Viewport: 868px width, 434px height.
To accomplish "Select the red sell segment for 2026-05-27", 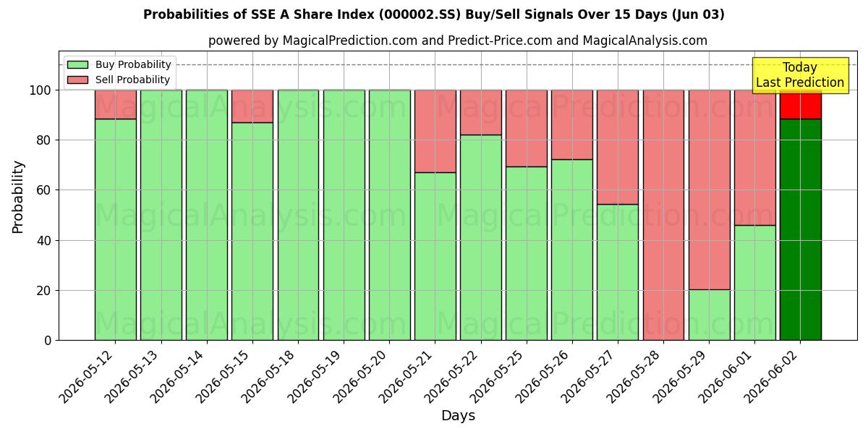I will pyautogui.click(x=618, y=147).
